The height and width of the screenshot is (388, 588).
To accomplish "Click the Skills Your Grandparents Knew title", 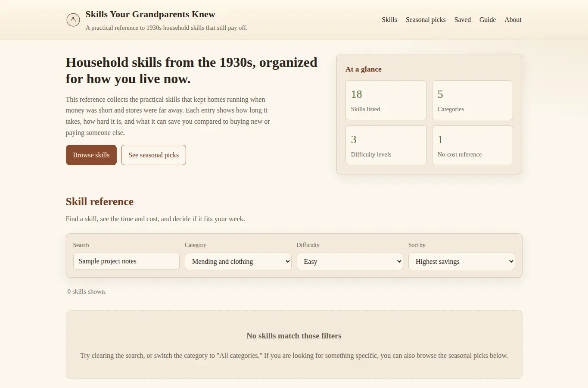I will point(150,14).
